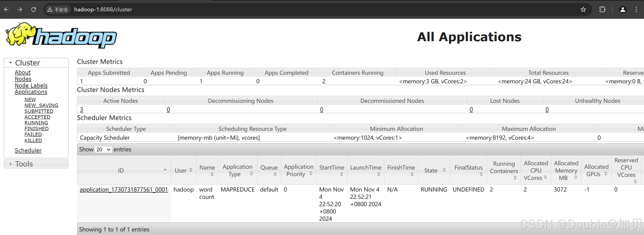Click the 'RUNNING' state cell
The width and height of the screenshot is (644, 235).
point(434,190)
